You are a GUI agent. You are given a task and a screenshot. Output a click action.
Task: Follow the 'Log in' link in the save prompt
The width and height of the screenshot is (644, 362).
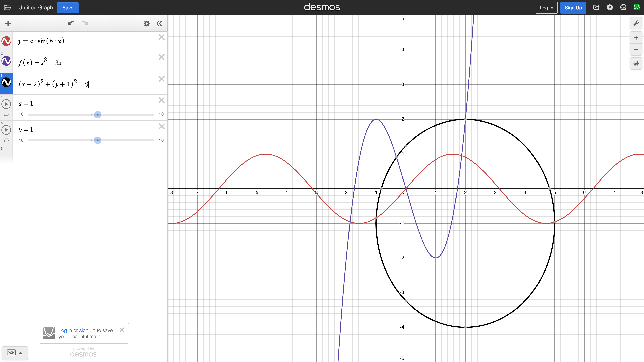(x=65, y=330)
